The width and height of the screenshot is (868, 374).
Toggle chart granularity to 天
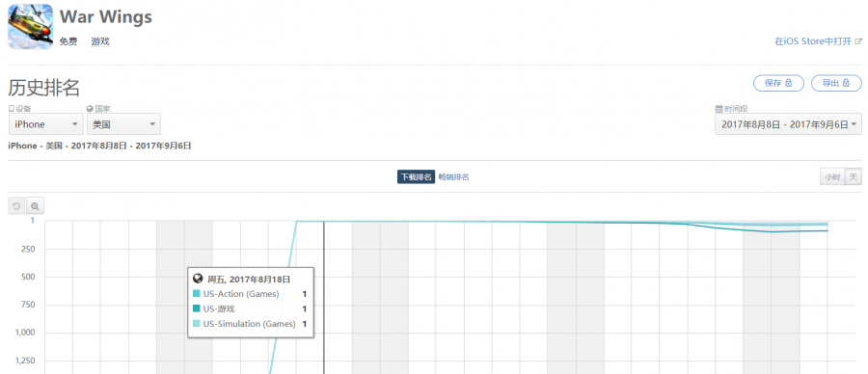(854, 177)
